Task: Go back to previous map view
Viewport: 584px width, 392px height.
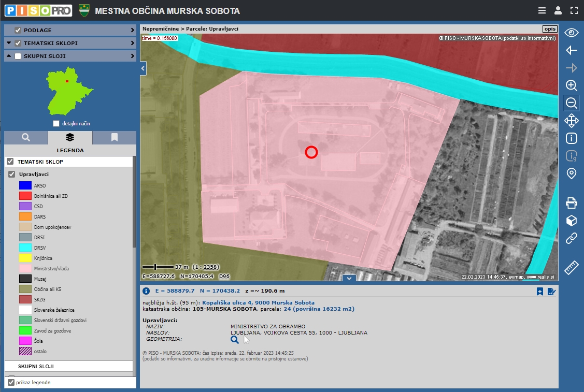Action: coord(571,50)
